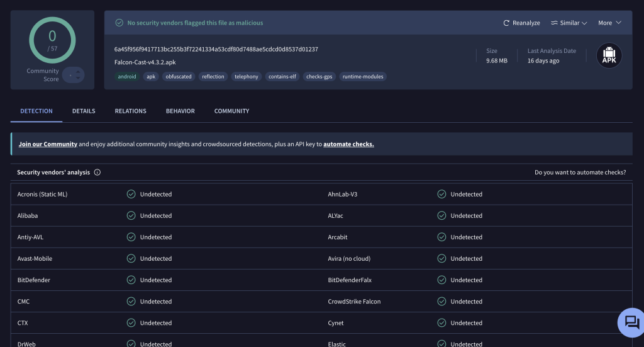Click the AhnLab-V3 undetected check icon

click(441, 194)
